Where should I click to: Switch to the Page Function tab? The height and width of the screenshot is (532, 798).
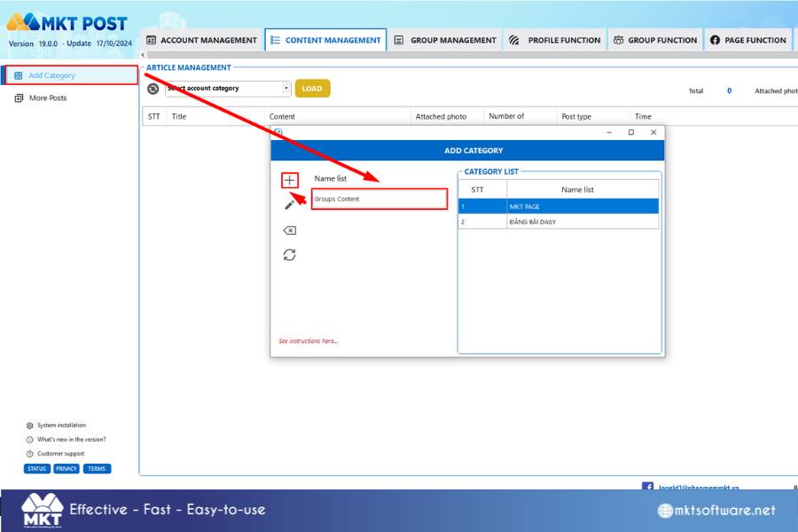point(748,40)
